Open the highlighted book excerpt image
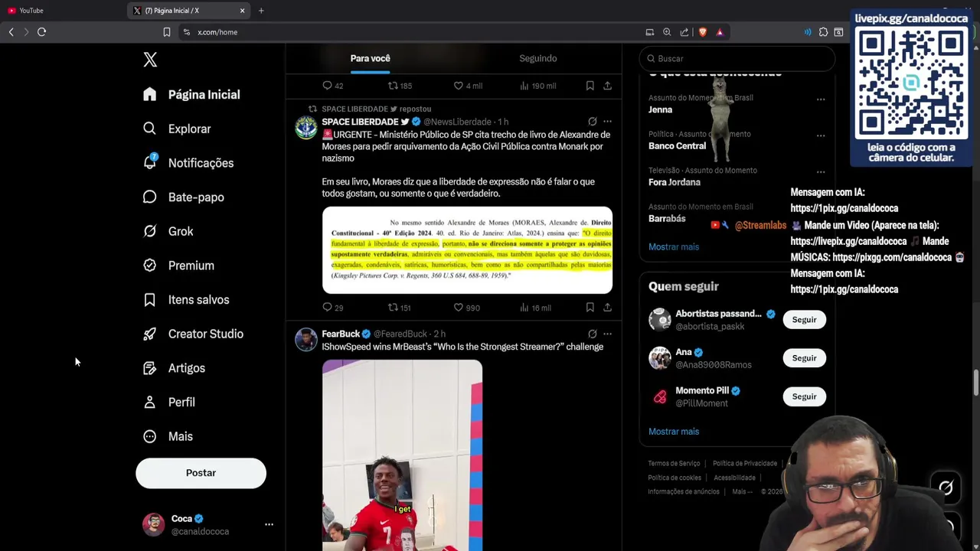The height and width of the screenshot is (551, 980). pyautogui.click(x=467, y=250)
